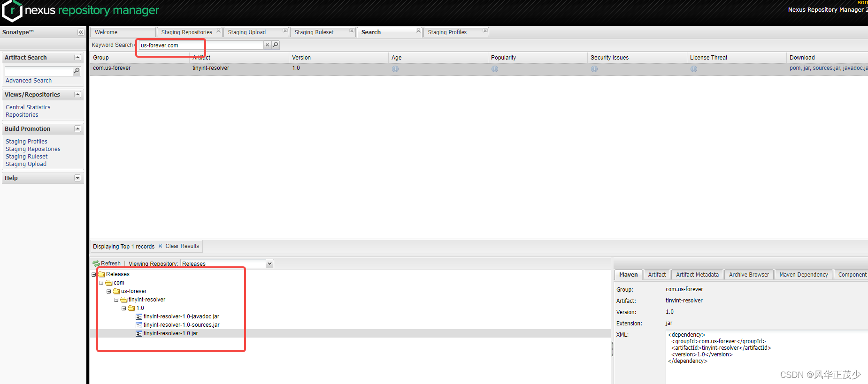Sort results by Version column
Image resolution: width=868 pixels, height=384 pixels.
point(338,58)
